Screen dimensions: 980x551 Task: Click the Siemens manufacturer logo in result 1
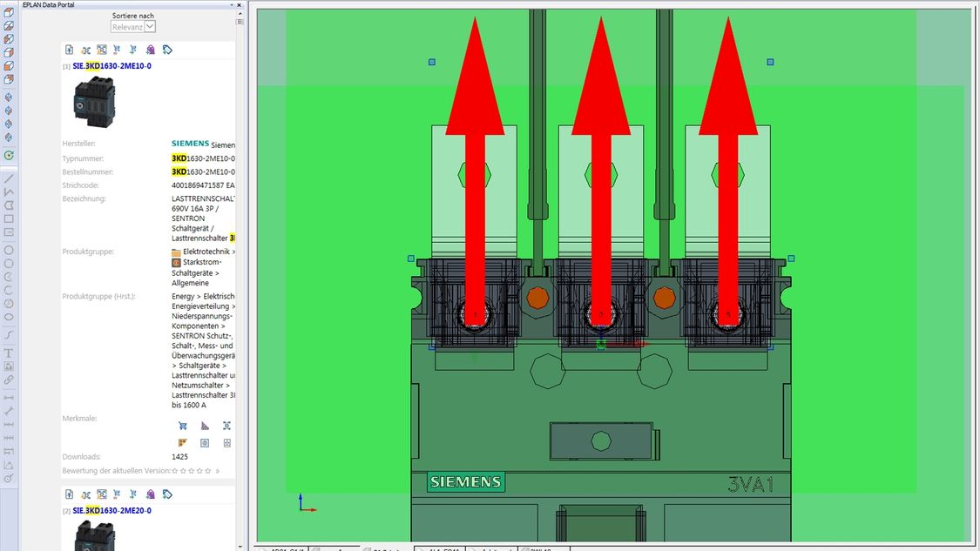[190, 143]
